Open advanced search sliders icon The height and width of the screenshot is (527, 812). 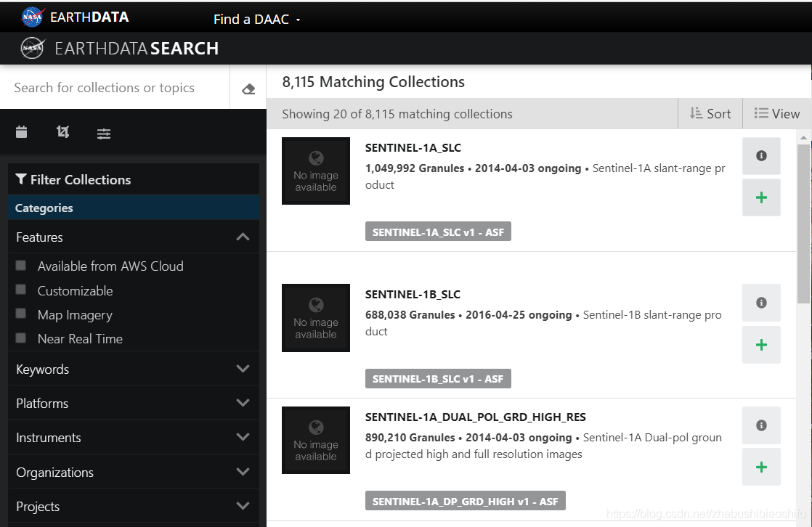tap(104, 133)
